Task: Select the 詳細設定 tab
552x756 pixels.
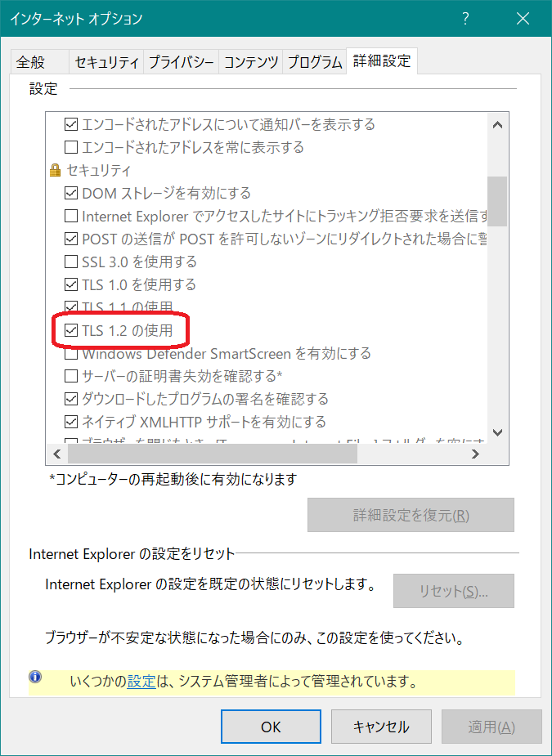Action: (382, 61)
